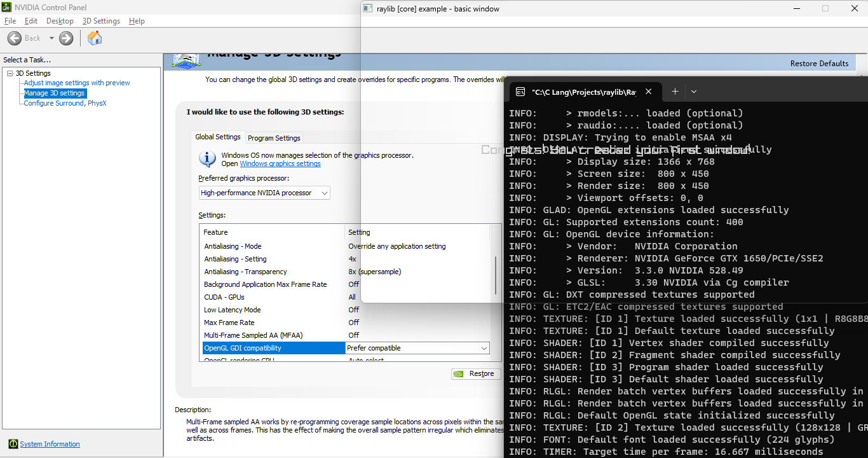Open the Desktop menu
868x458 pixels.
pos(60,20)
